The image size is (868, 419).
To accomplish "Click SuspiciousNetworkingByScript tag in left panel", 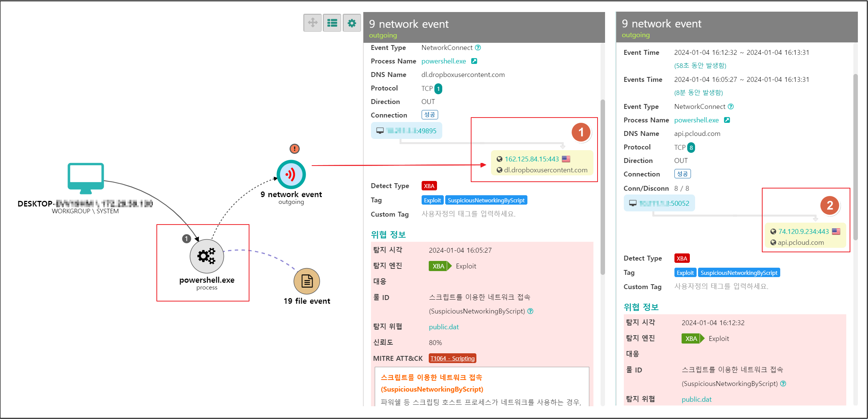I will click(486, 200).
